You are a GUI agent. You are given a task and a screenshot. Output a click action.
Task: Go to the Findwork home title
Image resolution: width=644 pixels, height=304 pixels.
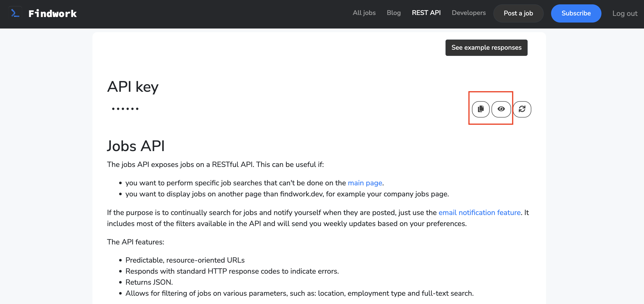52,14
